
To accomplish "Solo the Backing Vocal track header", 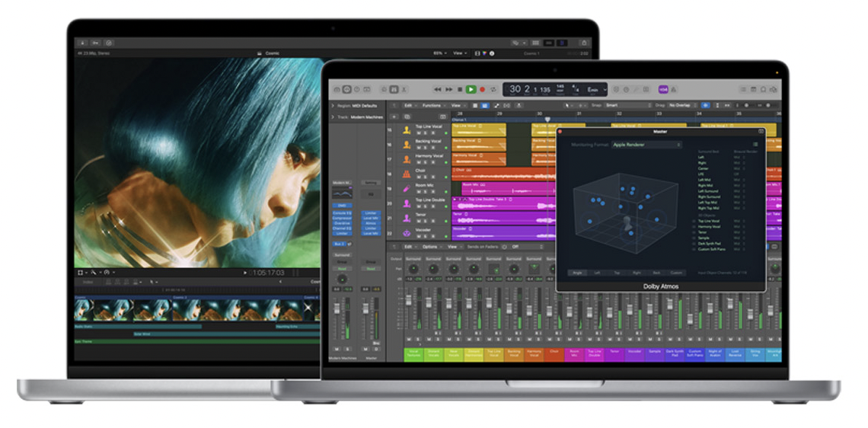I will click(426, 148).
